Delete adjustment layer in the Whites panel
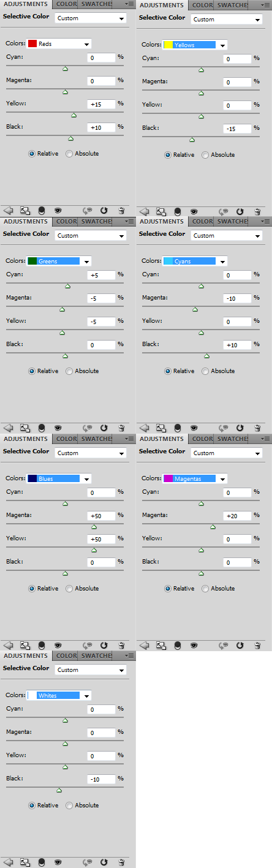 point(121,862)
